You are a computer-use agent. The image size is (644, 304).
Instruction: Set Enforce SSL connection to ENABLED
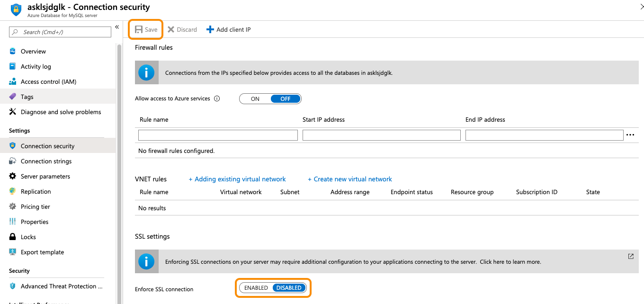coord(256,287)
